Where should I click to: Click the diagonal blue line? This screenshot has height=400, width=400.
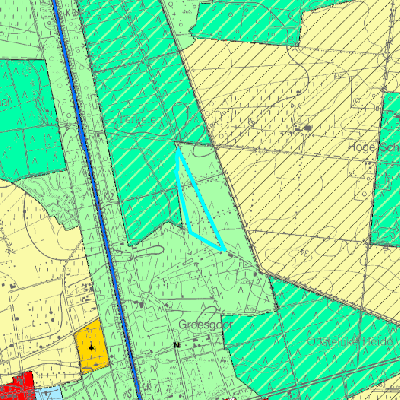click(x=97, y=200)
